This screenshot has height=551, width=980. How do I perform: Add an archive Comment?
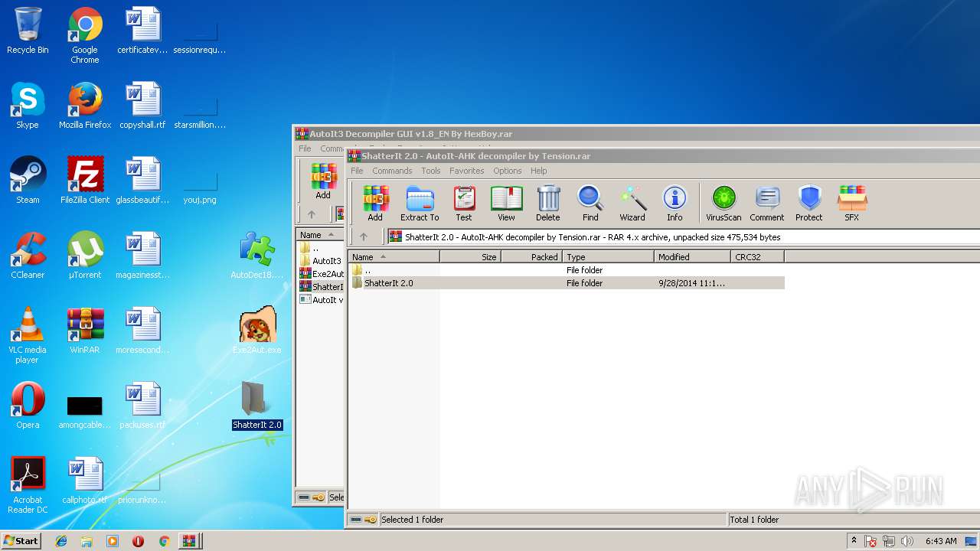[x=767, y=204]
